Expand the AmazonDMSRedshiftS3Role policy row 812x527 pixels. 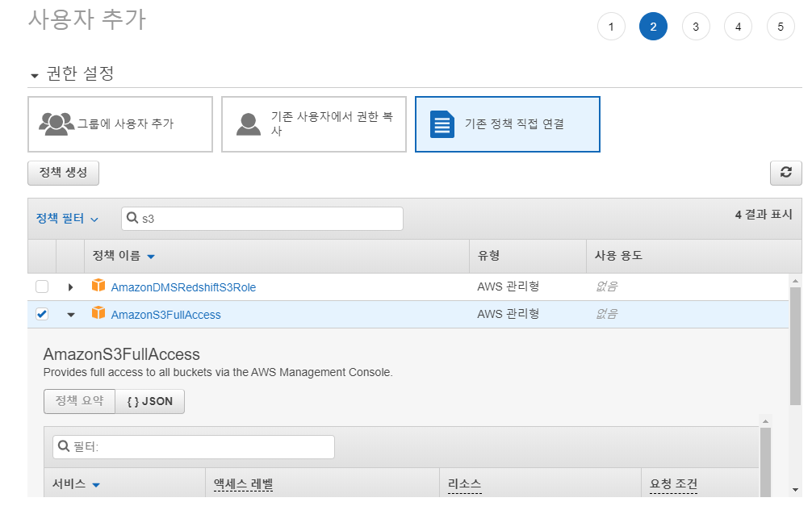coord(70,287)
